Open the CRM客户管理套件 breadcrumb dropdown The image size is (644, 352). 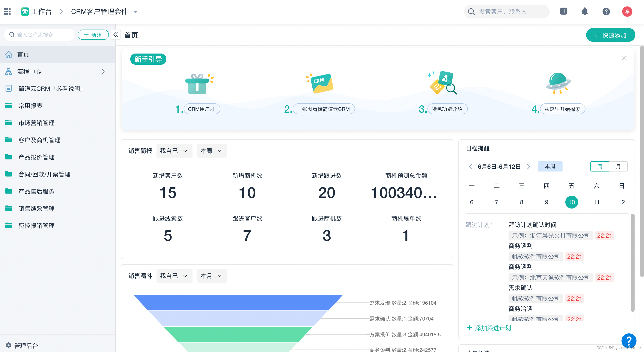click(136, 12)
